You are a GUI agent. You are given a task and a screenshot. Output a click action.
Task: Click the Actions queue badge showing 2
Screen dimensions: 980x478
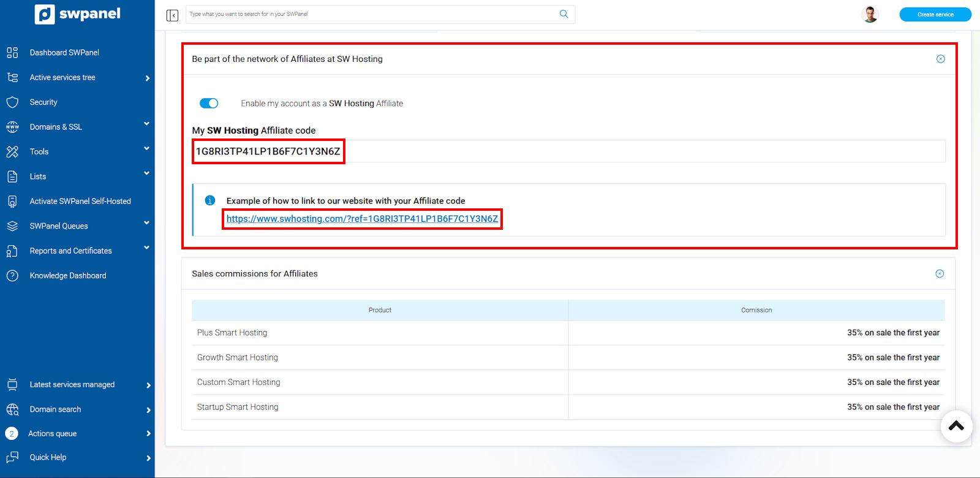12,433
